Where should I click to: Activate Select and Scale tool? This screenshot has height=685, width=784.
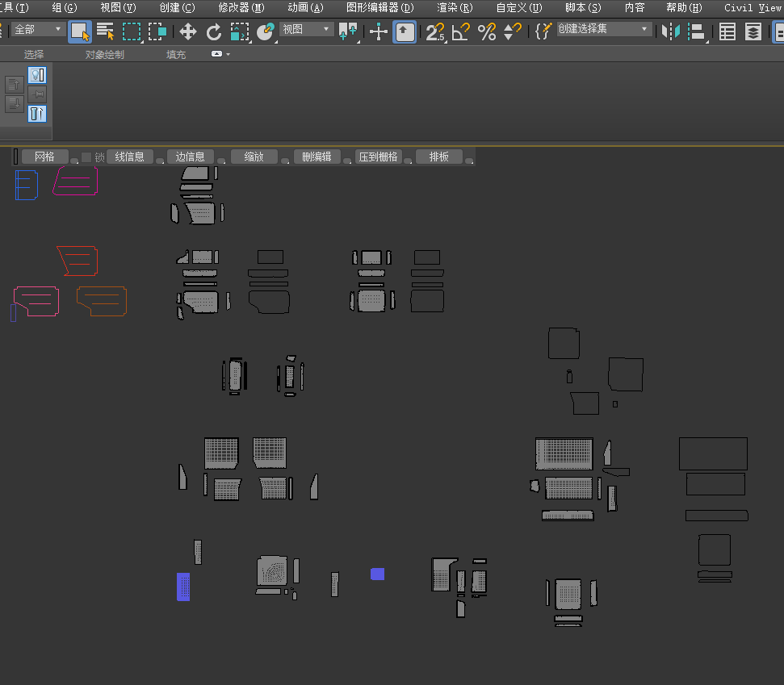coord(240,32)
